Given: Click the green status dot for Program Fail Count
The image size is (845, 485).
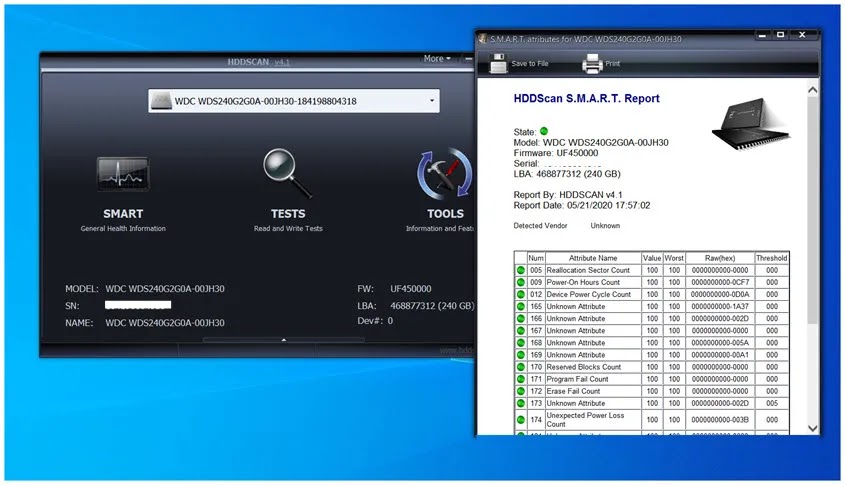Looking at the screenshot, I should pyautogui.click(x=521, y=379).
